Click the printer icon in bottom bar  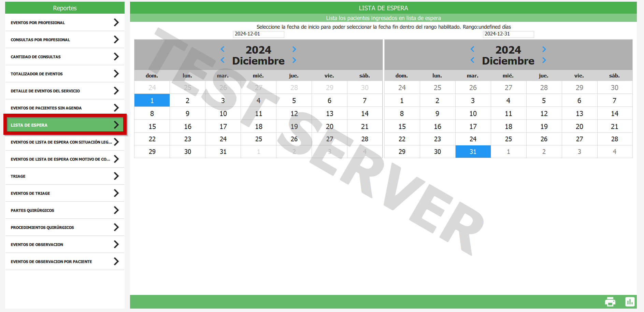coord(610,302)
